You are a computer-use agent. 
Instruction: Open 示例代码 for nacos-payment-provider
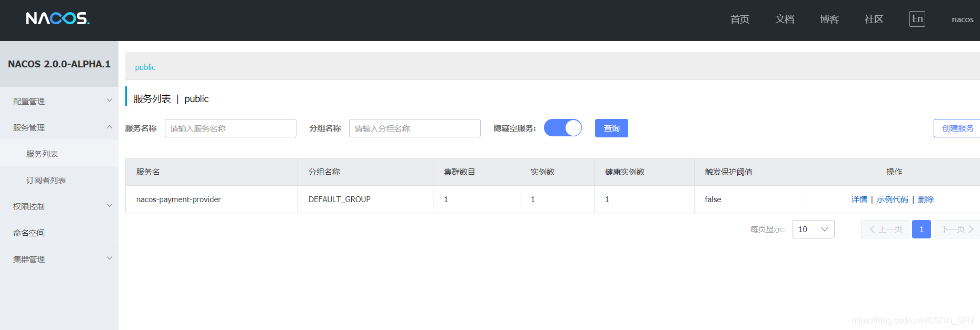click(x=893, y=199)
